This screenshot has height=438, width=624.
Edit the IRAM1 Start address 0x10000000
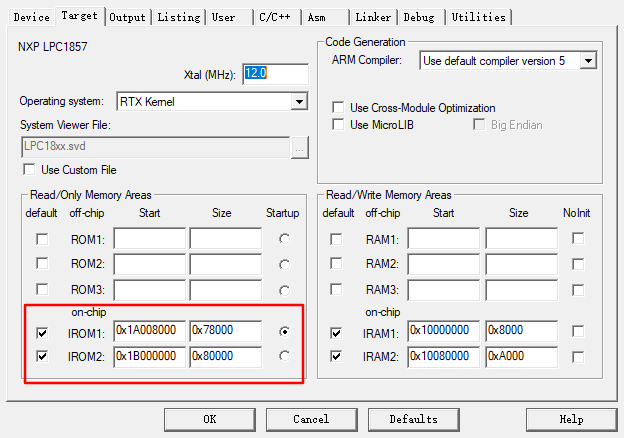pos(443,331)
